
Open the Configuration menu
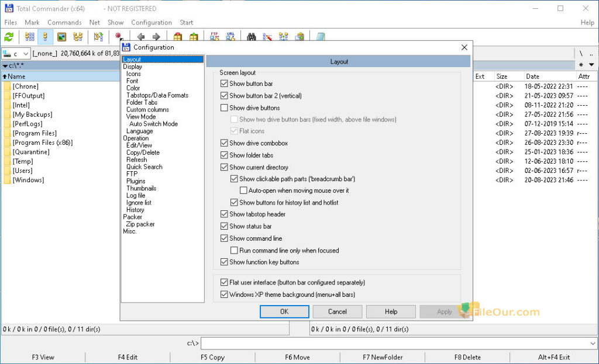point(151,22)
